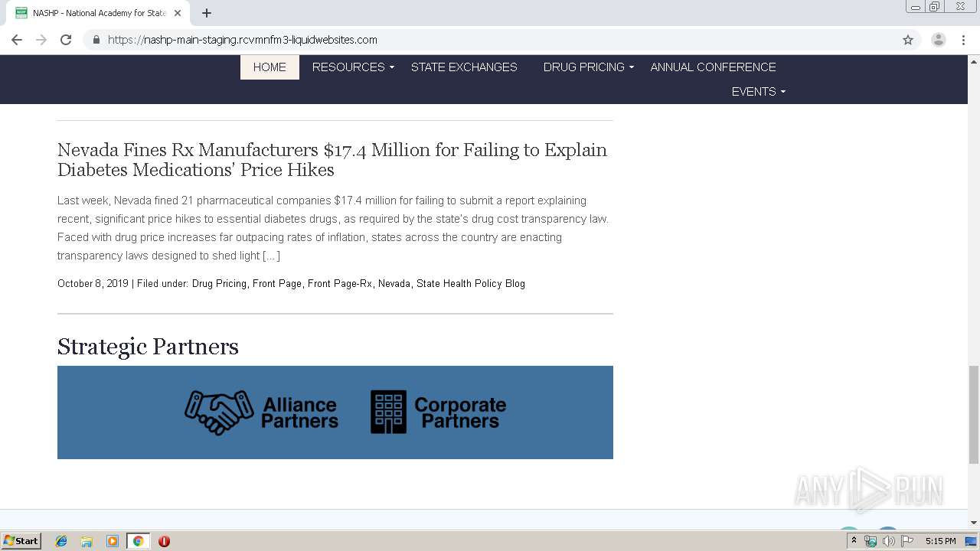980x551 pixels.
Task: Reload the page with the refresh icon
Action: click(66, 40)
